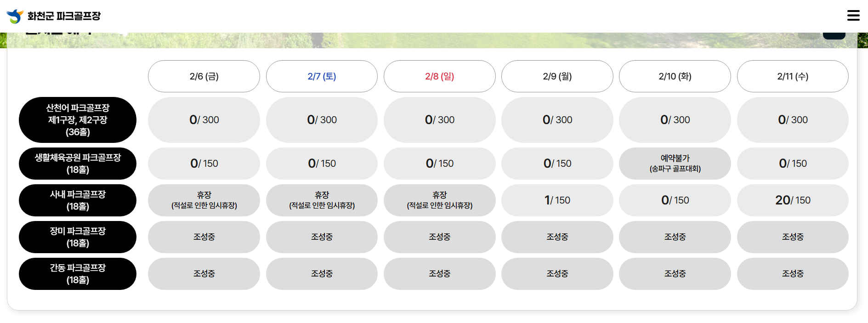Book 산천어 0/300 slot on 2/7
Screen dimensions: 868x323
pyautogui.click(x=322, y=120)
